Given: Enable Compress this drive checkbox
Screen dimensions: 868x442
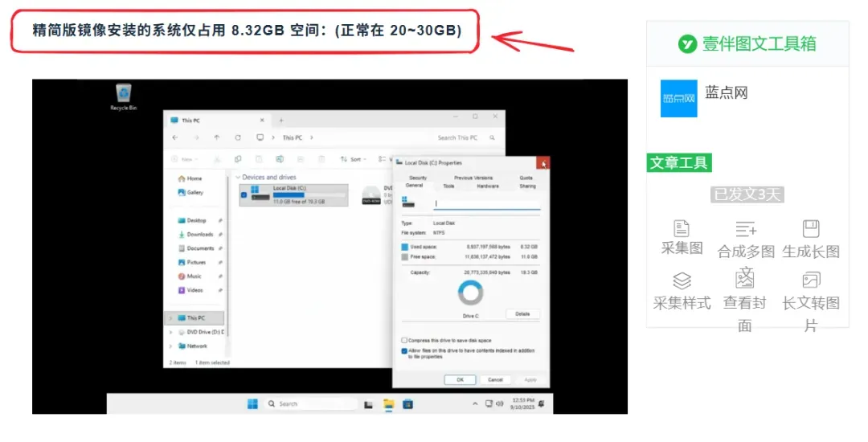Looking at the screenshot, I should pos(404,340).
